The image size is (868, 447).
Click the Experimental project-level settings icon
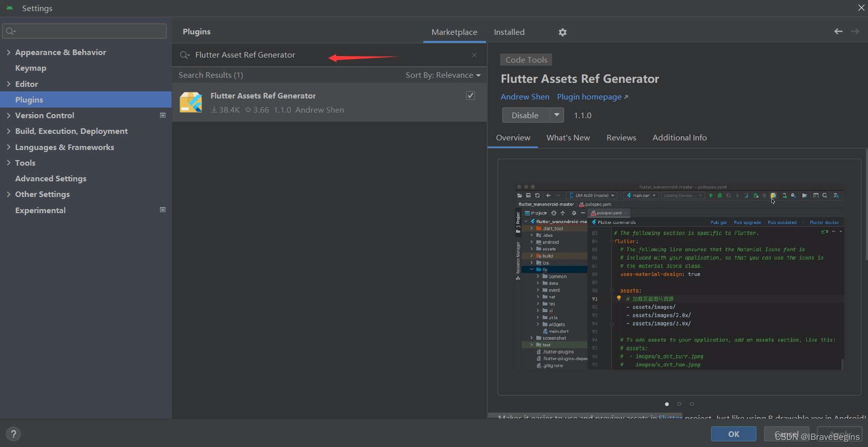pyautogui.click(x=162, y=210)
